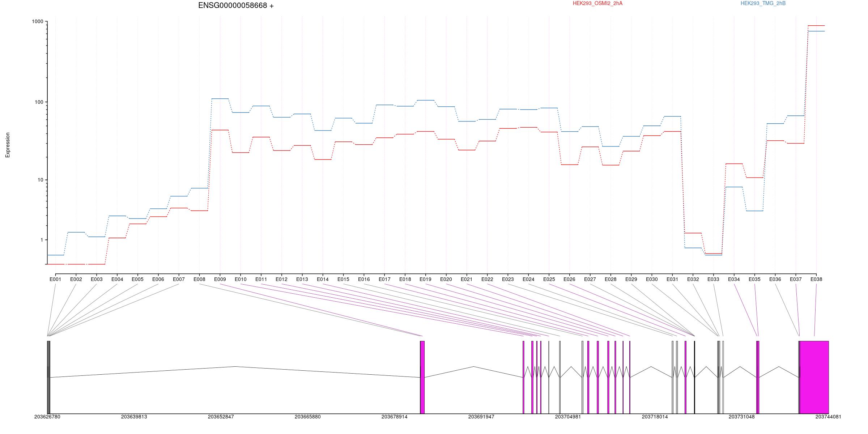Click exon label E014

tap(323, 279)
